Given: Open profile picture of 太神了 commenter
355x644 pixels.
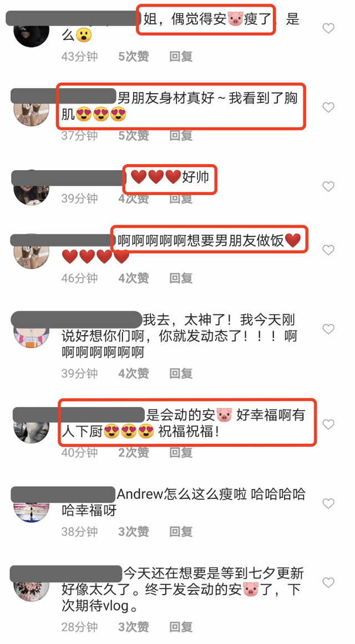Looking at the screenshot, I should 31,330.
